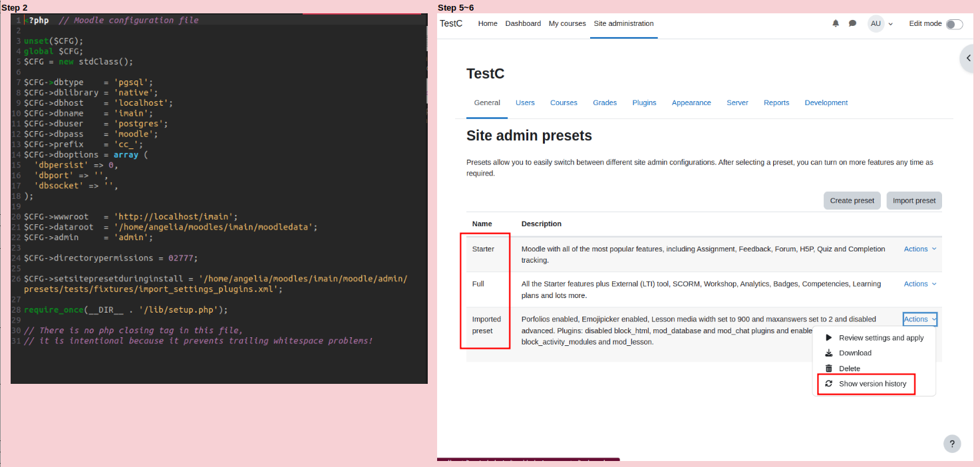Open the messaging speech bubble icon
This screenshot has height=467, width=980.
852,23
